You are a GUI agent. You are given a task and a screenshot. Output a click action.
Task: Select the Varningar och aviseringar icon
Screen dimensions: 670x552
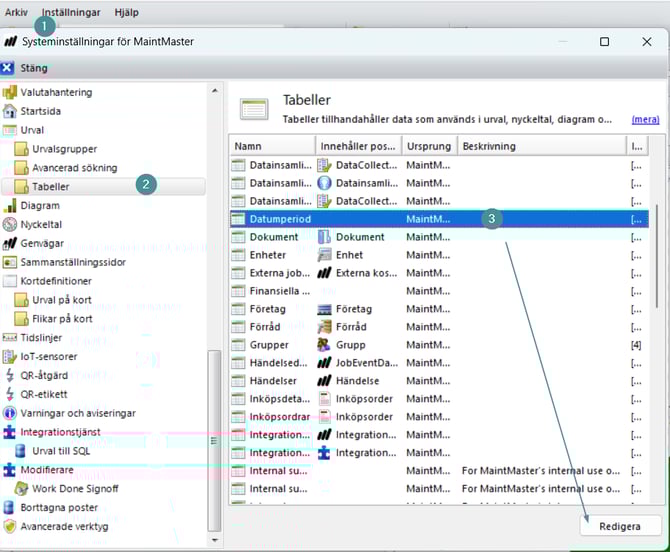(x=10, y=413)
